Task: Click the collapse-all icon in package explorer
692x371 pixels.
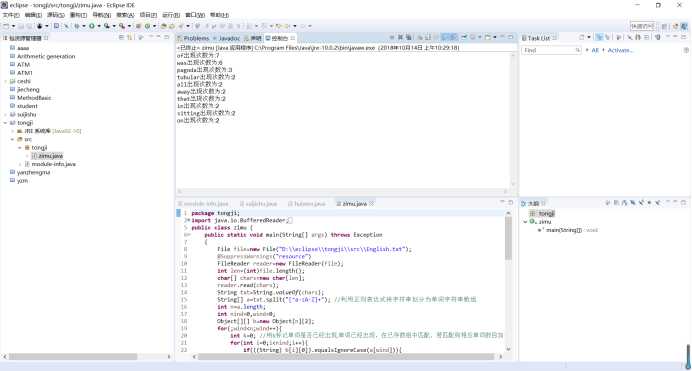Action: tap(121, 38)
